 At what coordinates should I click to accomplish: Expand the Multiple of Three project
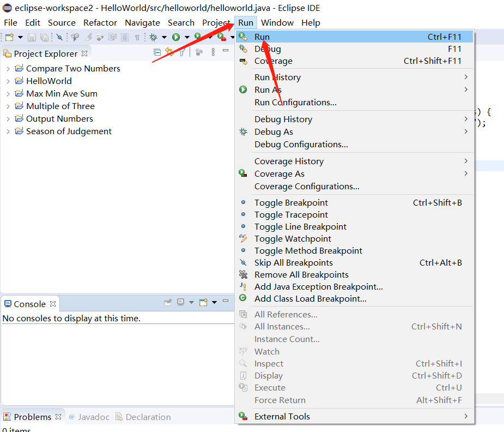pos(8,106)
